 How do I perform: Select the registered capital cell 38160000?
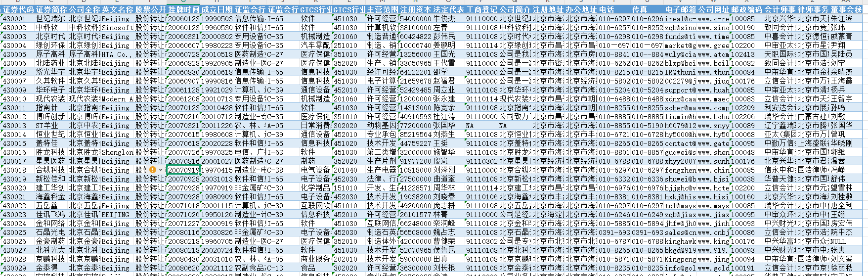(416, 27)
